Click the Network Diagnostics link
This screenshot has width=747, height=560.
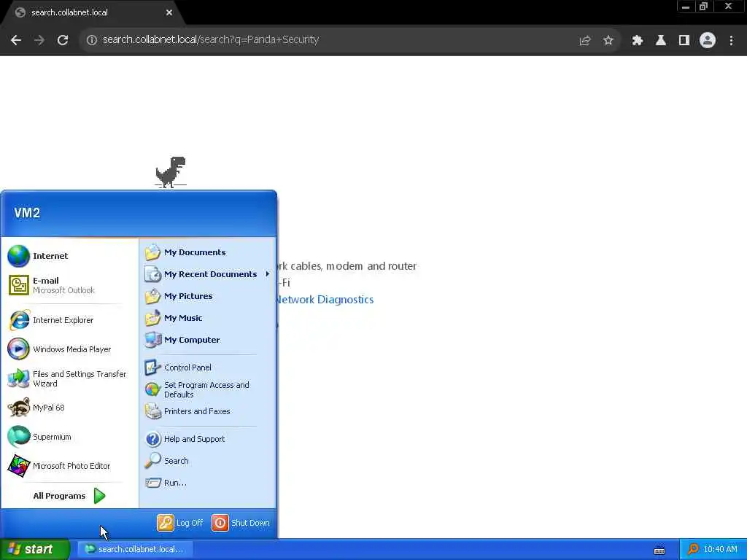click(325, 300)
